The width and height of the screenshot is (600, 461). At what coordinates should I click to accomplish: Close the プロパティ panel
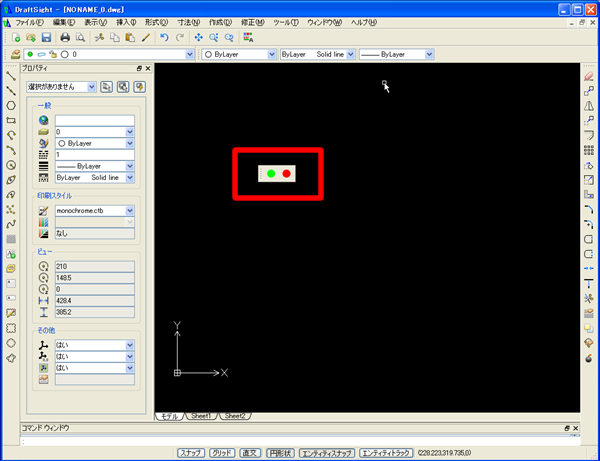(148, 68)
